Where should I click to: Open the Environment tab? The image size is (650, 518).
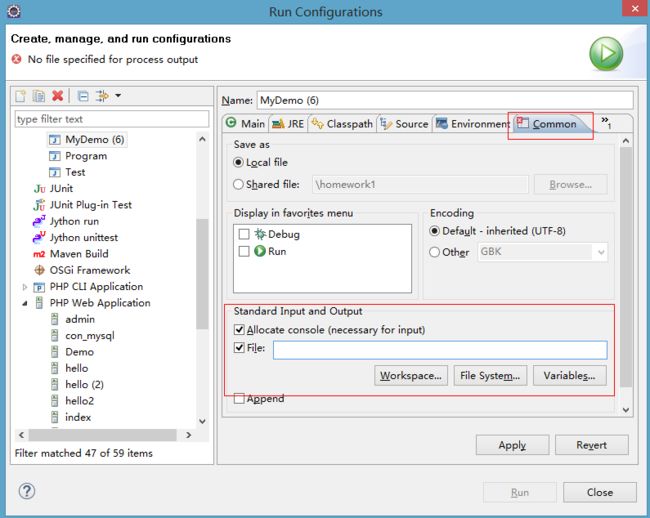point(473,124)
